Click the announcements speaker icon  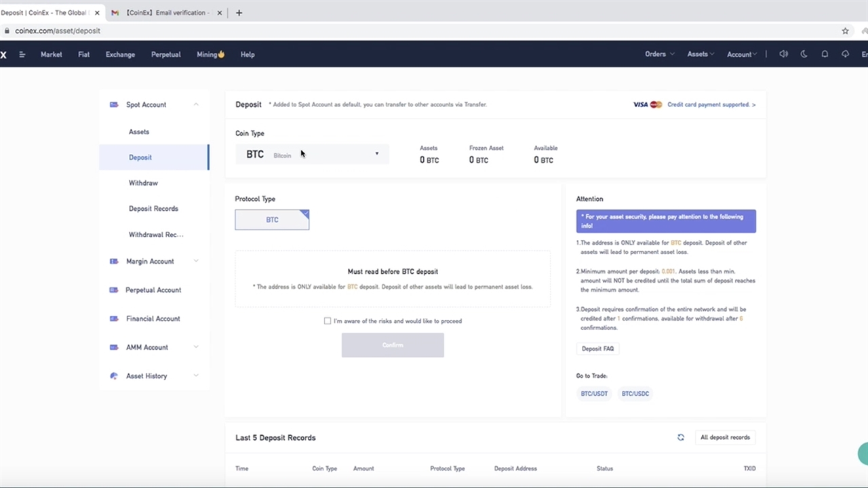tap(783, 54)
